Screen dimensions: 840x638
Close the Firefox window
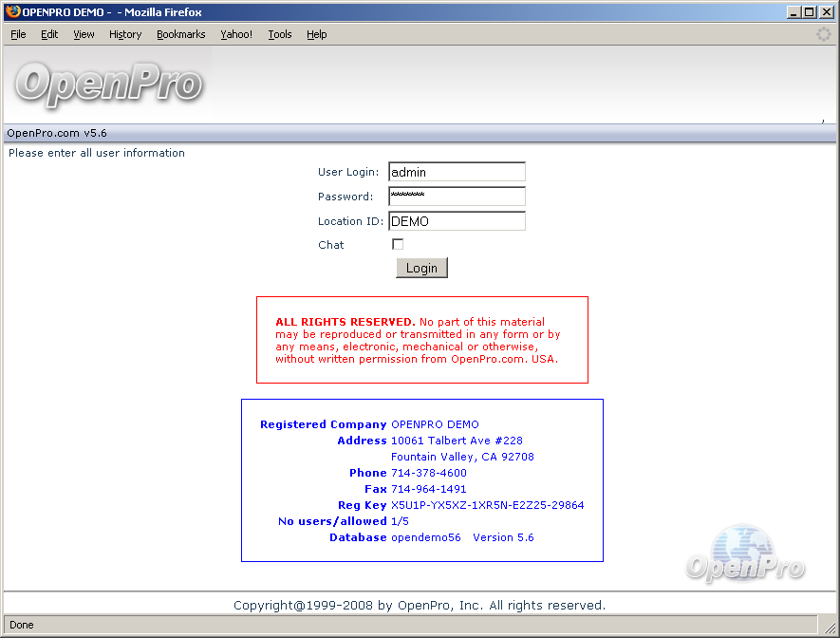[827, 11]
